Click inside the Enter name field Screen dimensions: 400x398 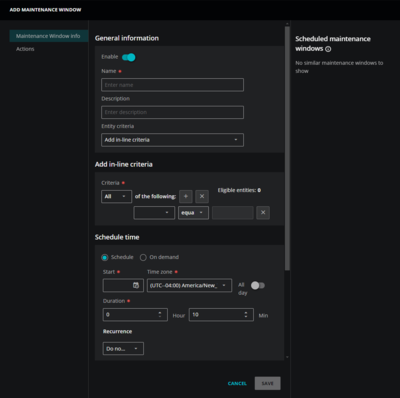click(172, 85)
